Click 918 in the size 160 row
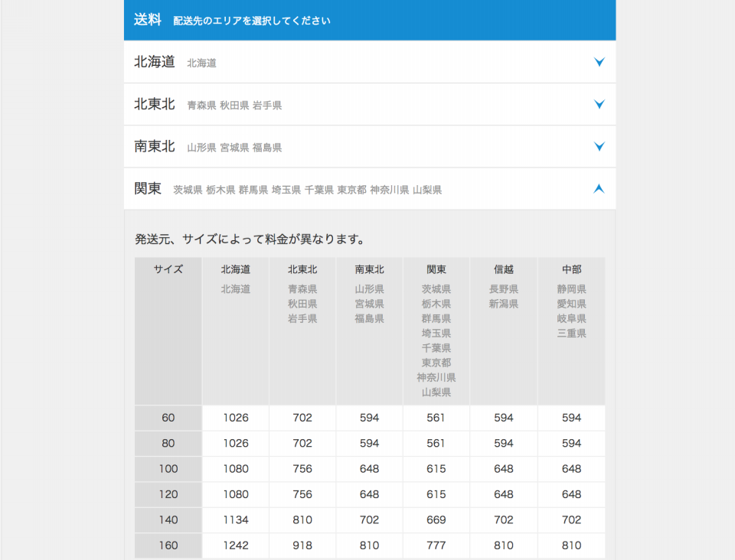This screenshot has width=735, height=560. pos(302,545)
